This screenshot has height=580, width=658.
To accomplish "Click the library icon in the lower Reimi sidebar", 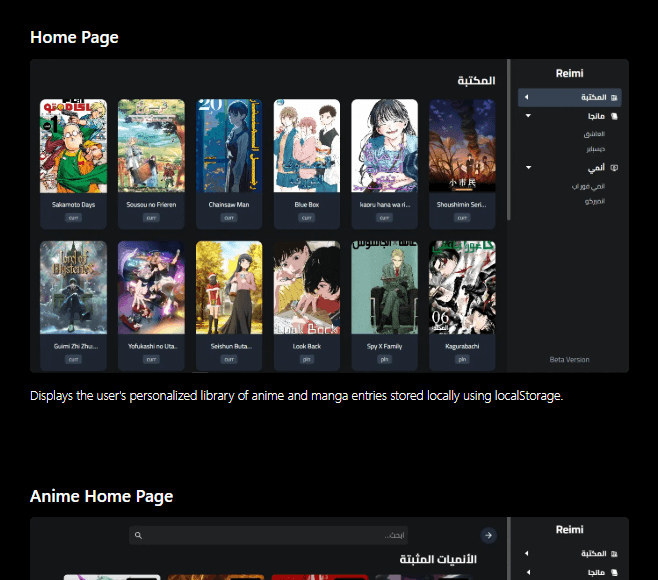I will (614, 554).
